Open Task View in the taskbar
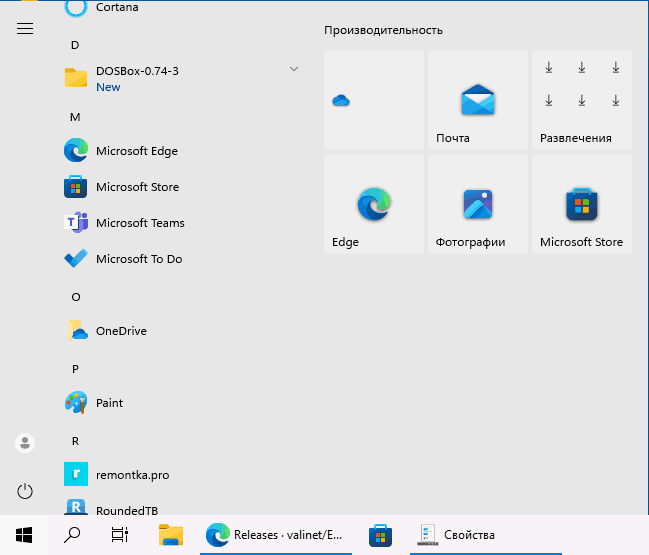 tap(120, 535)
